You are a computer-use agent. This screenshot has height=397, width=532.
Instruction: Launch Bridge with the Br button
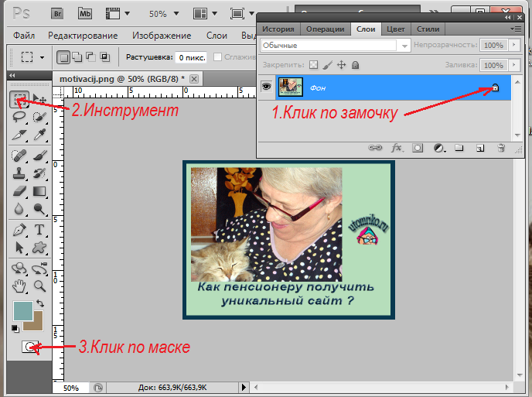(57, 14)
